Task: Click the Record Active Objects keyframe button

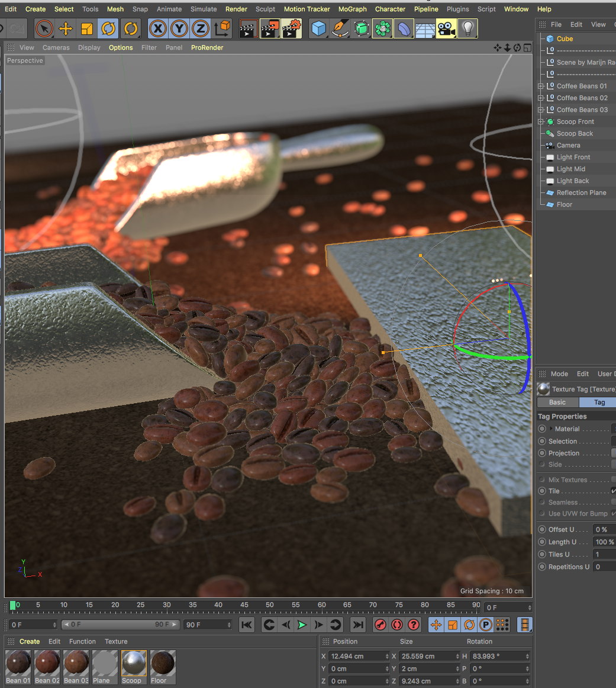Action: (x=380, y=625)
